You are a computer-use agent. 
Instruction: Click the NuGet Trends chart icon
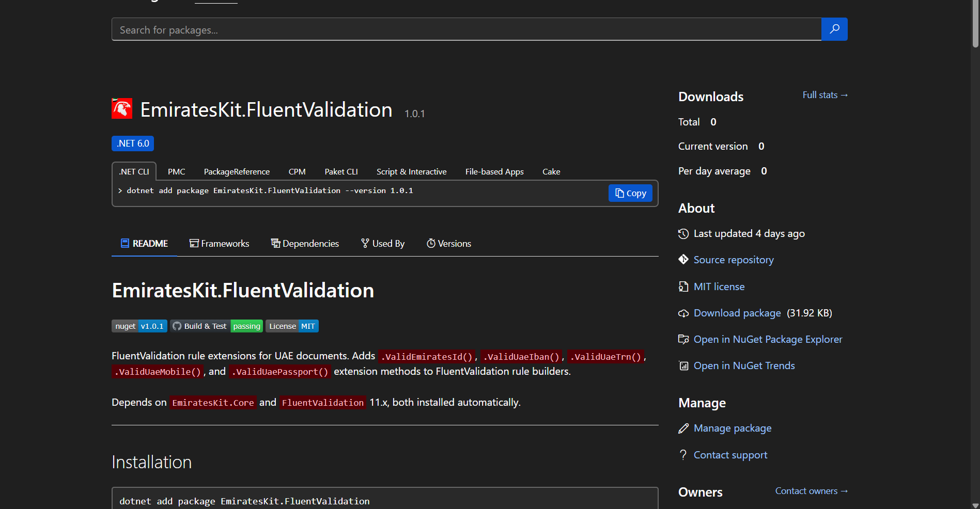(683, 365)
